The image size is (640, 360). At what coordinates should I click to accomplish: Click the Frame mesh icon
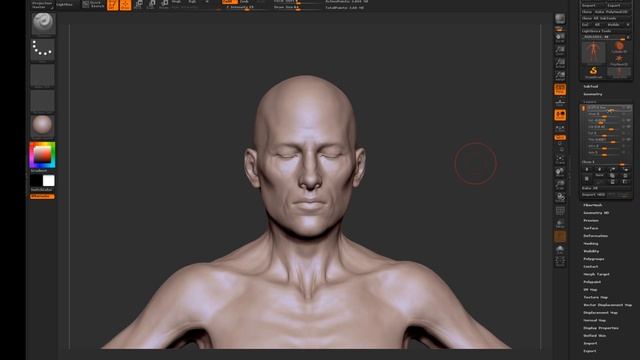coord(560,158)
